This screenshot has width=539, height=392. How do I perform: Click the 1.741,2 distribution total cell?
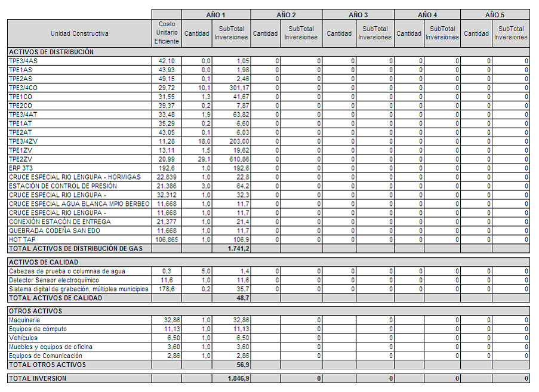231,248
